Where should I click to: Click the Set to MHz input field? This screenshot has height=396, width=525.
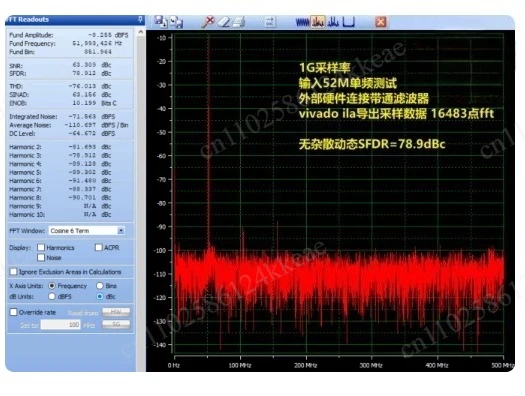click(x=61, y=324)
